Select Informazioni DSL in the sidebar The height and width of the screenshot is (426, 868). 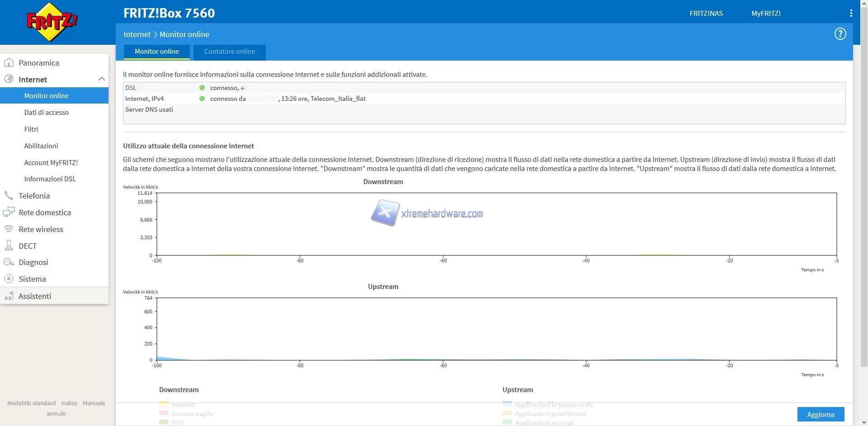coord(50,179)
